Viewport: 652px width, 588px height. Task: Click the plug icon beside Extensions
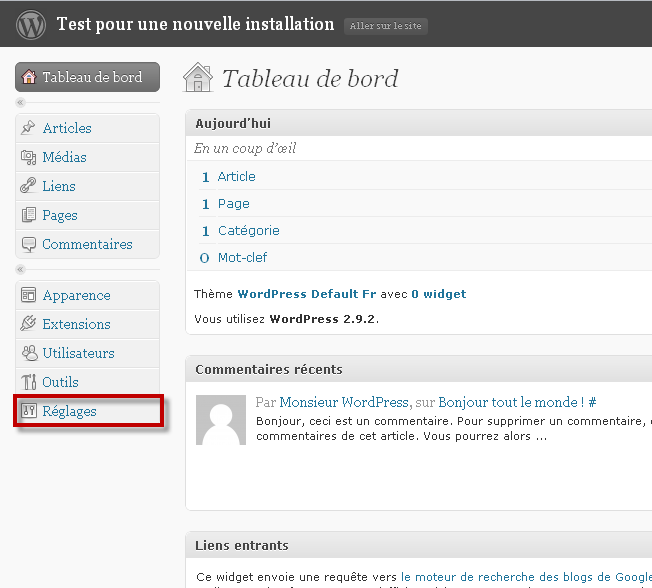(x=28, y=324)
